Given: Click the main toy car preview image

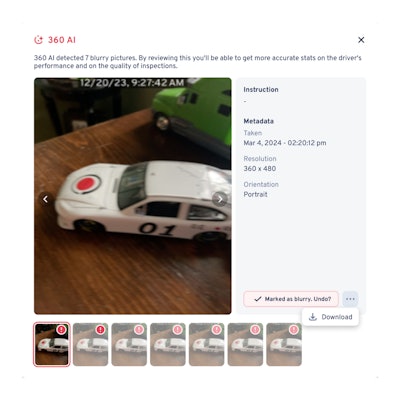Looking at the screenshot, I should coord(133,196).
